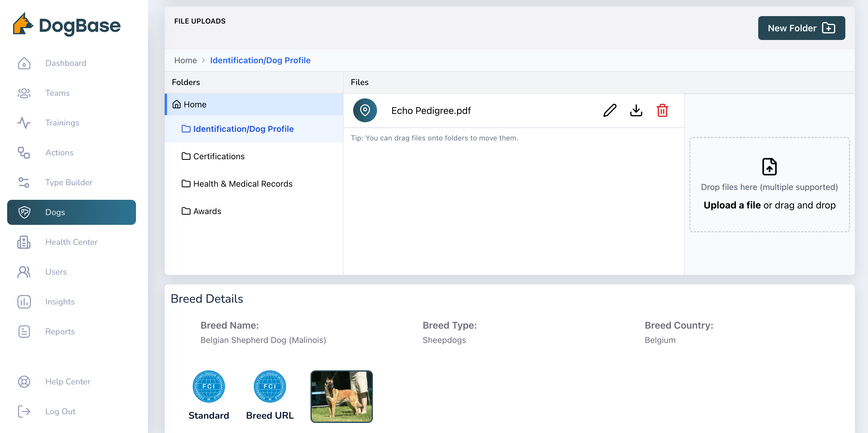
Task: Open the Malinois dog photo thumbnail
Action: point(341,396)
